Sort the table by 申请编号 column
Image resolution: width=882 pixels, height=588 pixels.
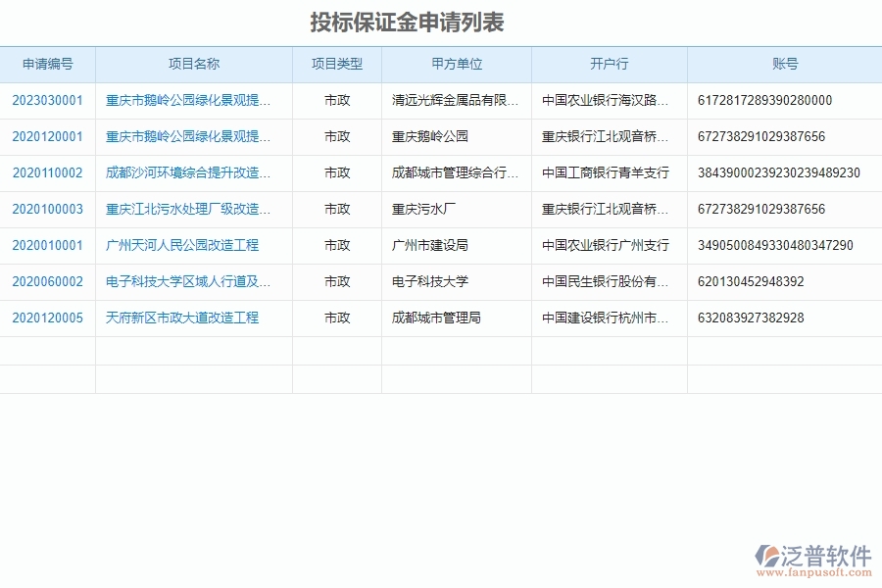47,65
